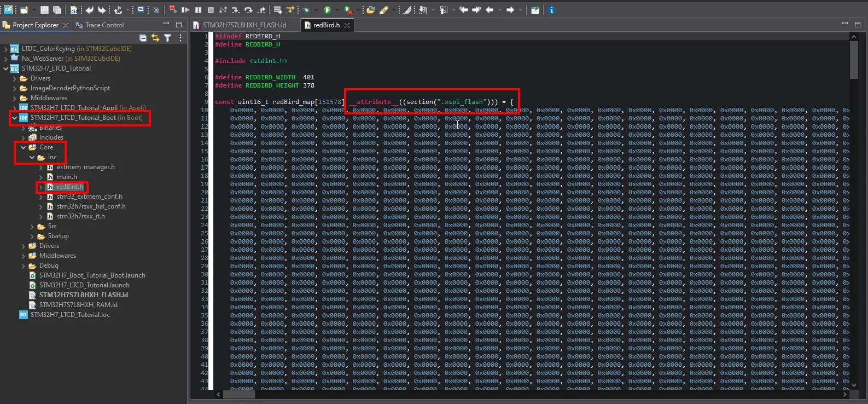Click Collapse All in Project Explorer
Image resolution: width=868 pixels, height=404 pixels.
pos(143,38)
